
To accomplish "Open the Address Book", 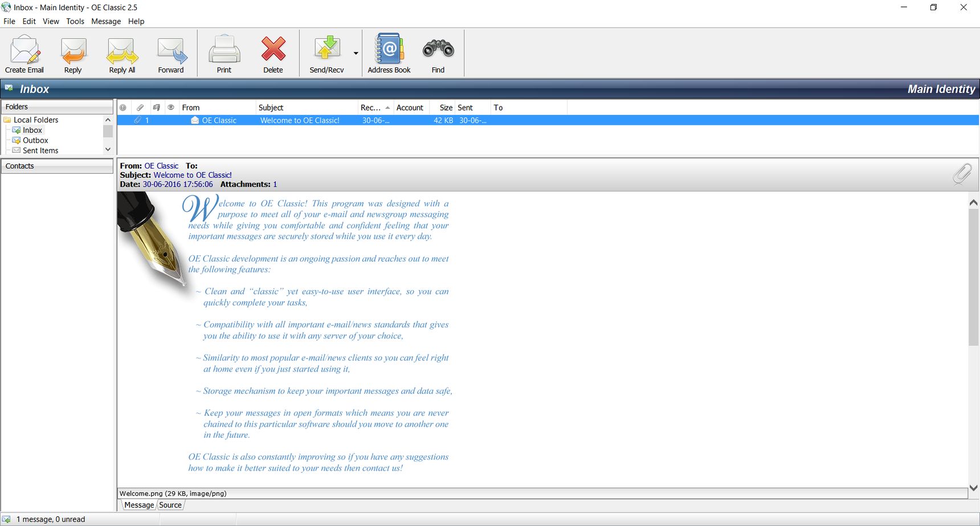I will [x=389, y=53].
